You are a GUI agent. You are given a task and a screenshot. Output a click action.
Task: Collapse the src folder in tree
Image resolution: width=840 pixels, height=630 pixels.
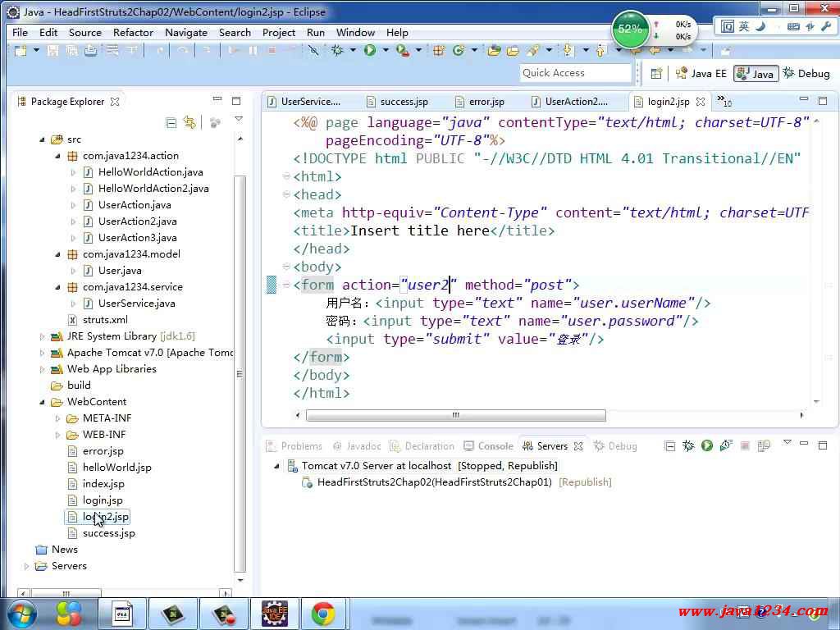43,139
